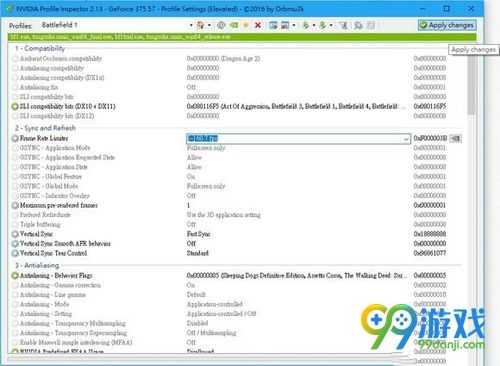
Task: Click the remove application from profile icon
Action: click(285, 25)
